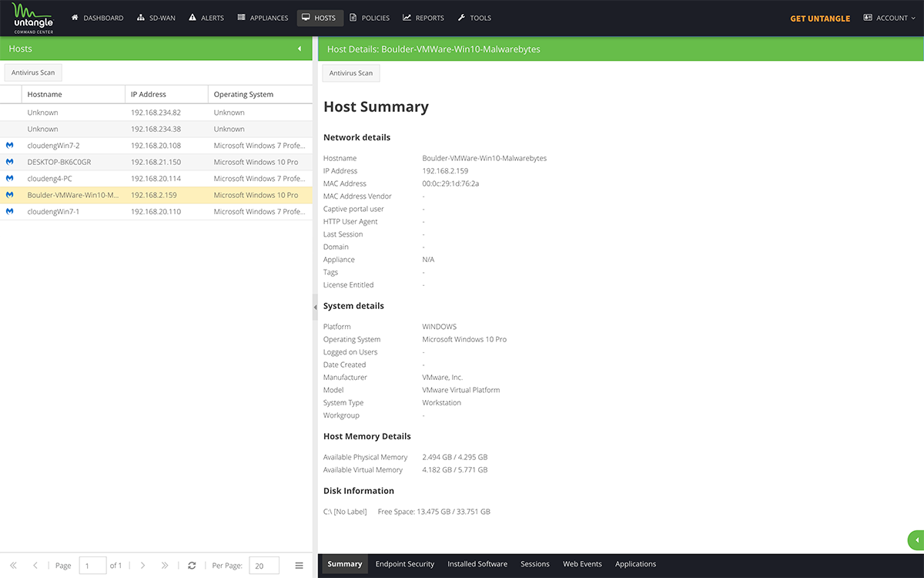Open the SD-WAN section
This screenshot has width=924, height=578.
157,18
